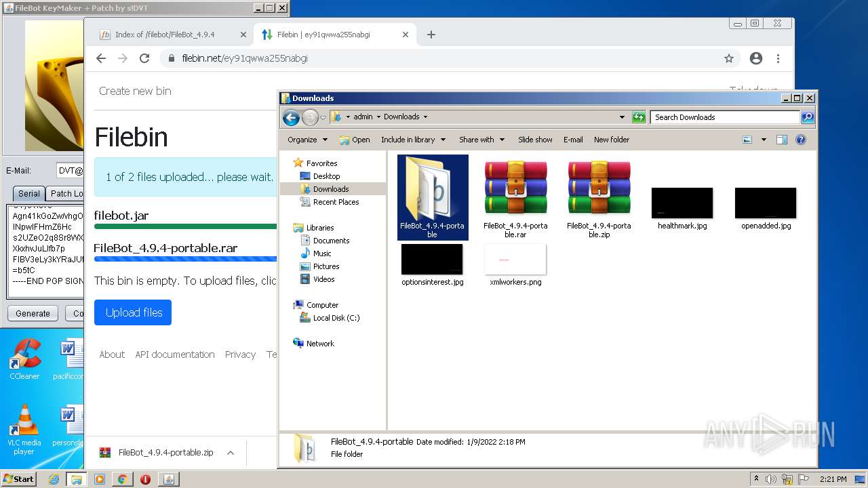868x488 pixels.
Task: Open CCleaner desktop shortcut
Action: [x=24, y=360]
